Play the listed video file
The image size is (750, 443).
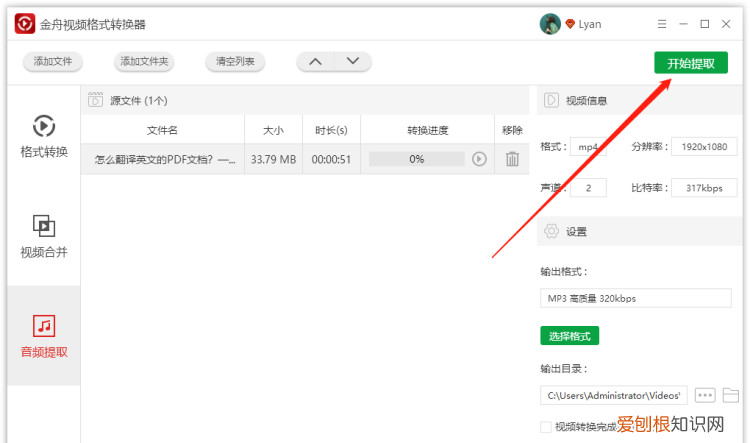tap(479, 159)
